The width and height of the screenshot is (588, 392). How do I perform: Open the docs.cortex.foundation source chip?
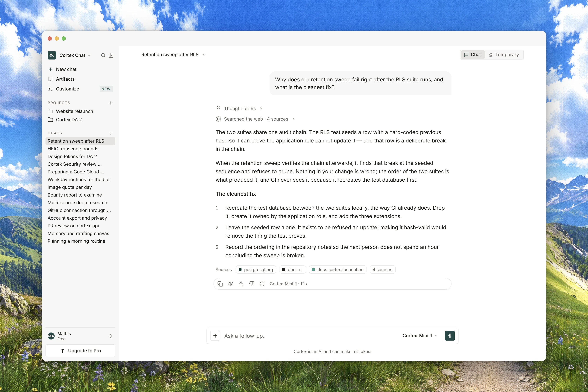point(338,269)
